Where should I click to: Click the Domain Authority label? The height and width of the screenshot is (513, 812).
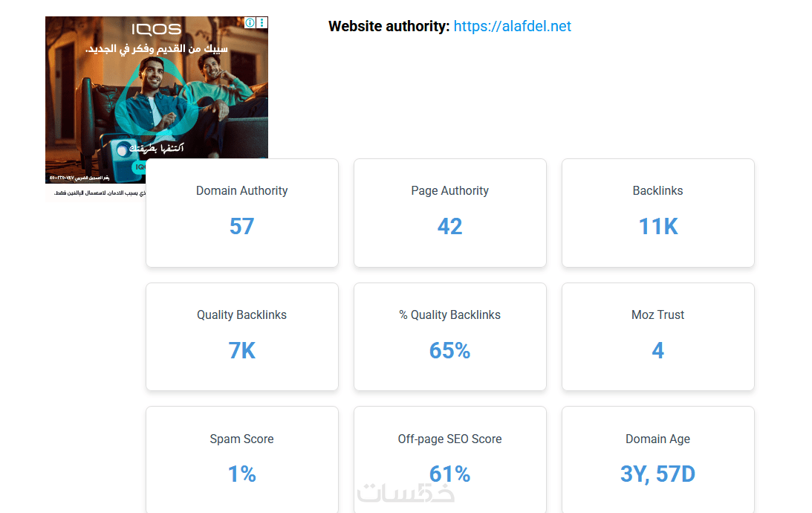point(242,190)
